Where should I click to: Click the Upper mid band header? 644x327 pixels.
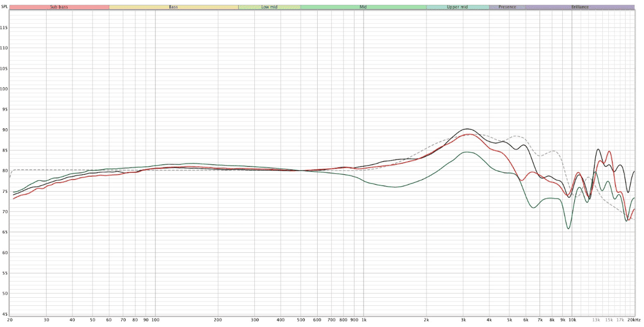coord(457,7)
